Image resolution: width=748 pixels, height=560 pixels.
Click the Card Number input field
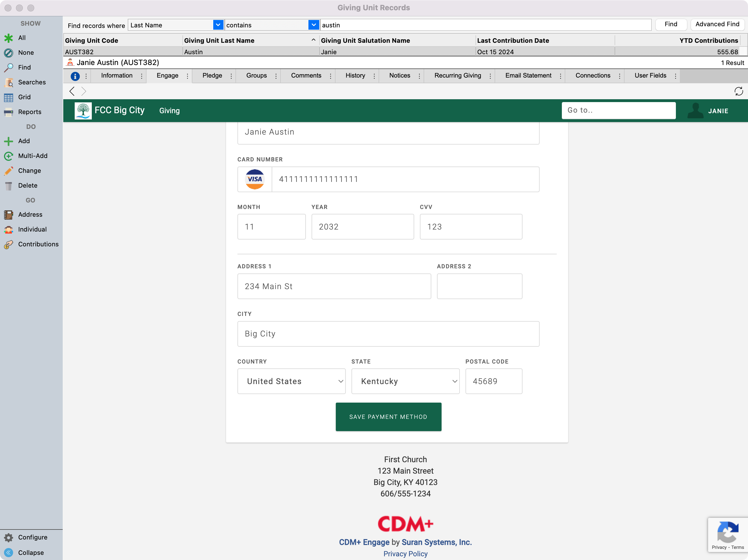click(x=405, y=179)
